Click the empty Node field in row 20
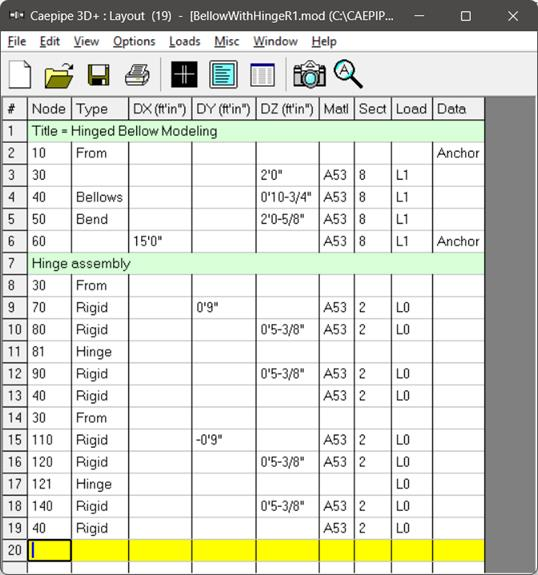 49,550
